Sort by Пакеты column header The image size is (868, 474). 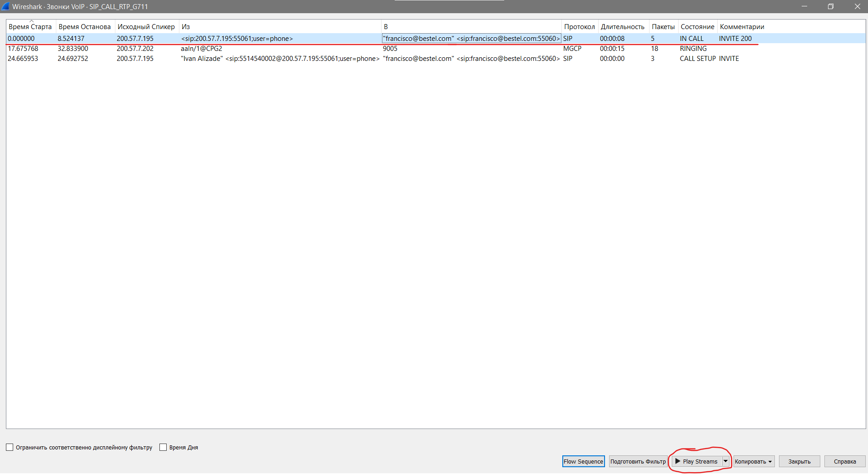click(664, 27)
